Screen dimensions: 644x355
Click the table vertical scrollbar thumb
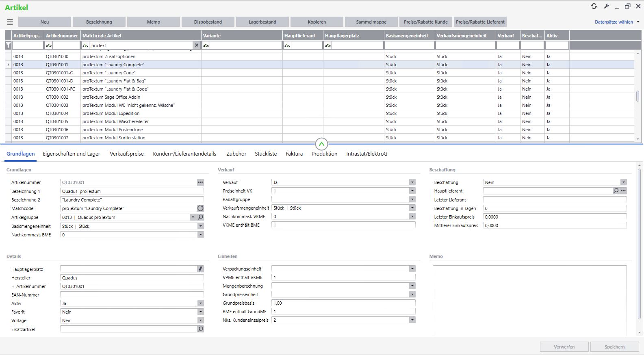coord(638,96)
